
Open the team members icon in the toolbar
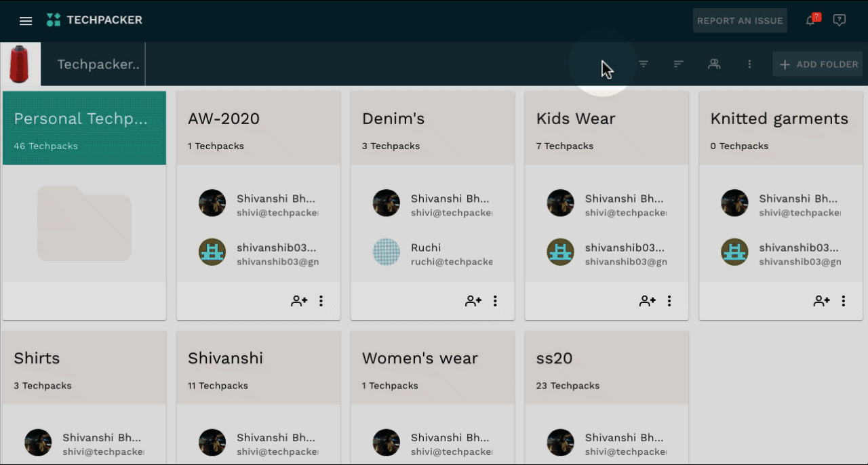714,64
